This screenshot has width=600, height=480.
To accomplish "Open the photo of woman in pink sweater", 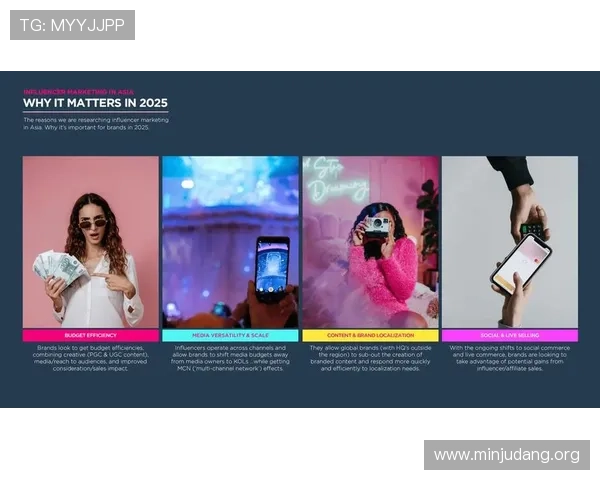I will tap(370, 241).
